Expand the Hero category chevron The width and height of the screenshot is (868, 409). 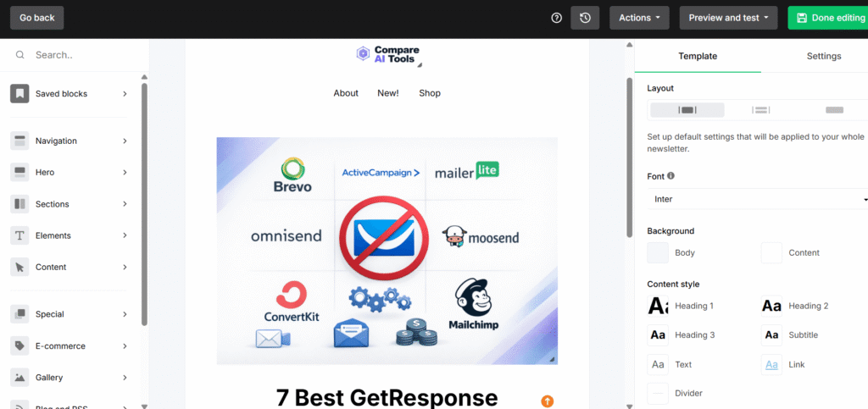coord(125,173)
